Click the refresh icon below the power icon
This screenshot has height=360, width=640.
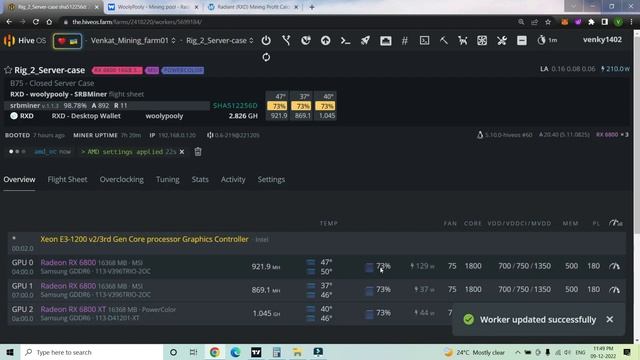coord(266,57)
